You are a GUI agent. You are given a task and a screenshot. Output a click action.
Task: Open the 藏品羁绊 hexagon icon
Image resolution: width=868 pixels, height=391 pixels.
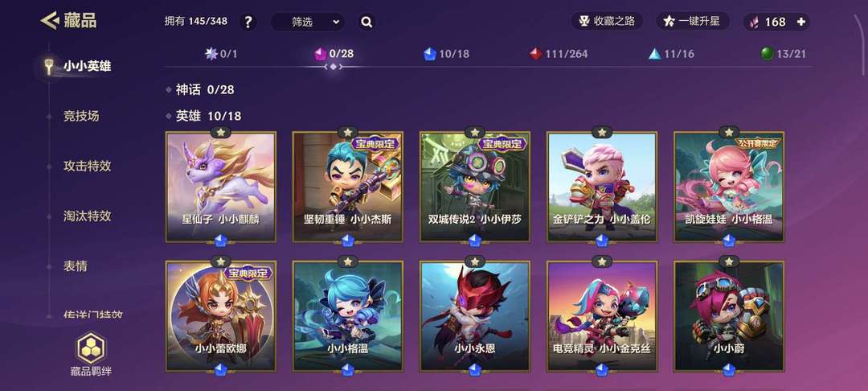pyautogui.click(x=92, y=348)
